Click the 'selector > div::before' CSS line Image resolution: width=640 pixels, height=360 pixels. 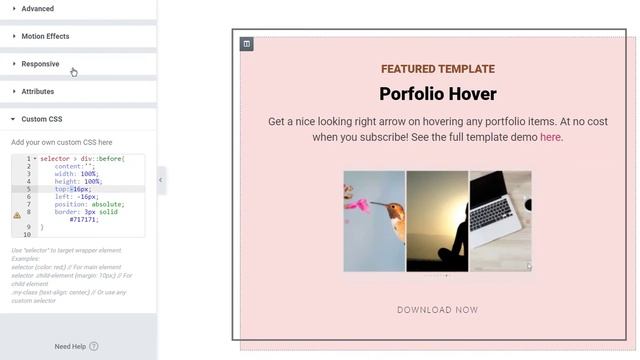[82, 158]
